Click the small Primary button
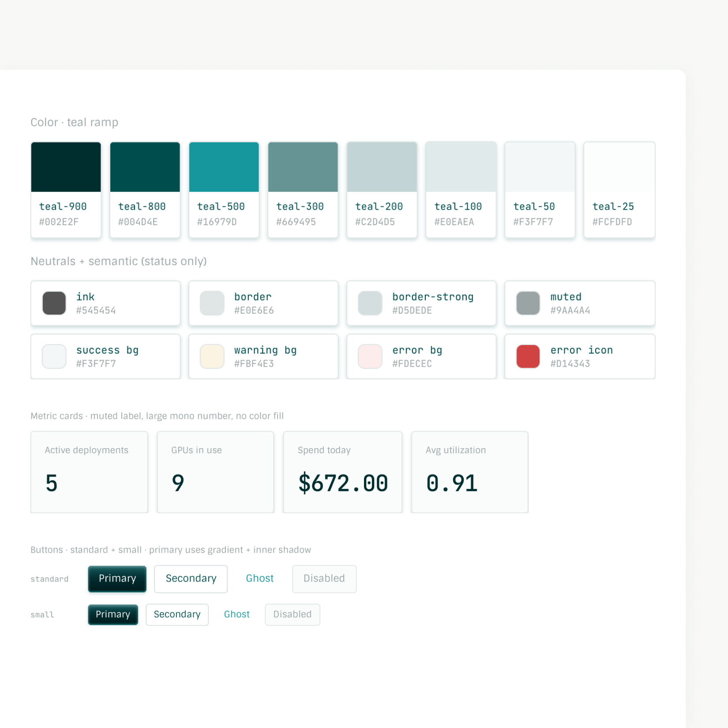The height and width of the screenshot is (728, 728). (x=113, y=615)
